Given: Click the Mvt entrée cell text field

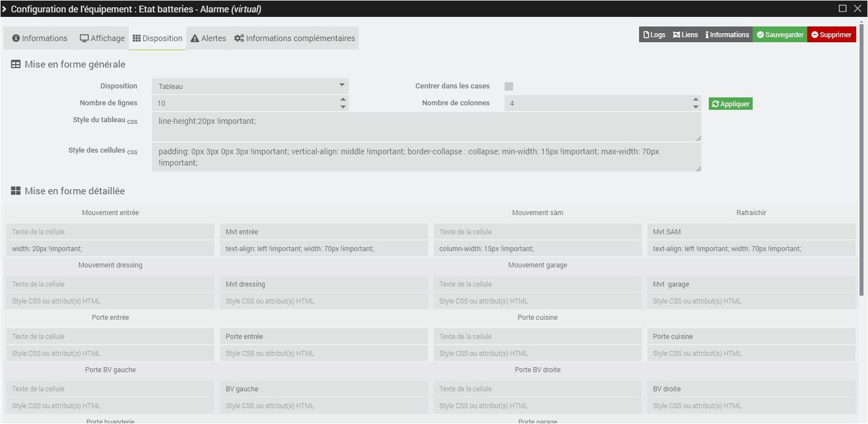Looking at the screenshot, I should coord(323,232).
